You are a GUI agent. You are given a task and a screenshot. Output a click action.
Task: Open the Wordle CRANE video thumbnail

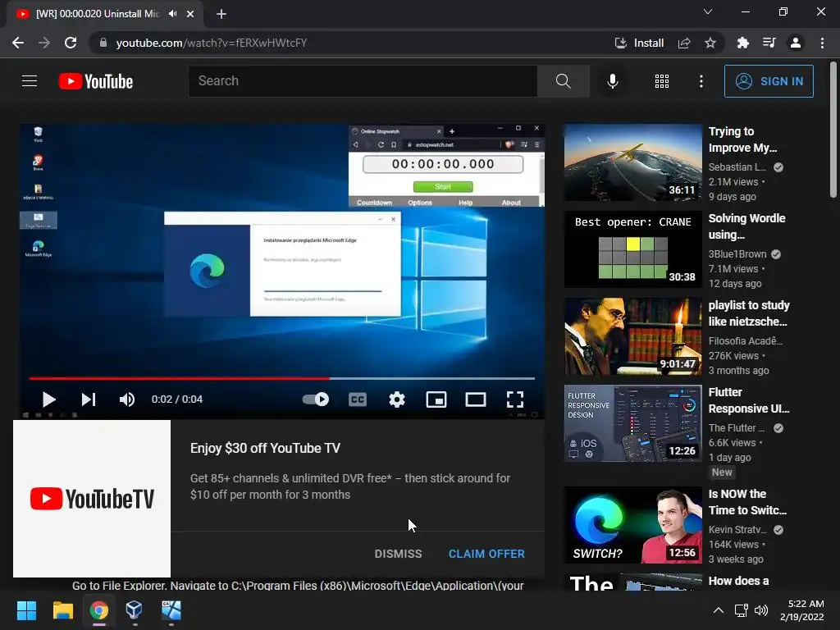coord(632,249)
